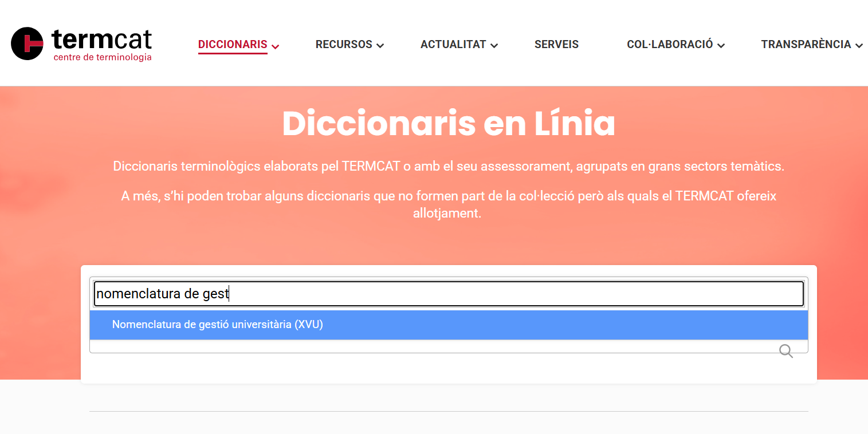Click the Diccionaris en Línia heading
The image size is (868, 434).
point(449,123)
